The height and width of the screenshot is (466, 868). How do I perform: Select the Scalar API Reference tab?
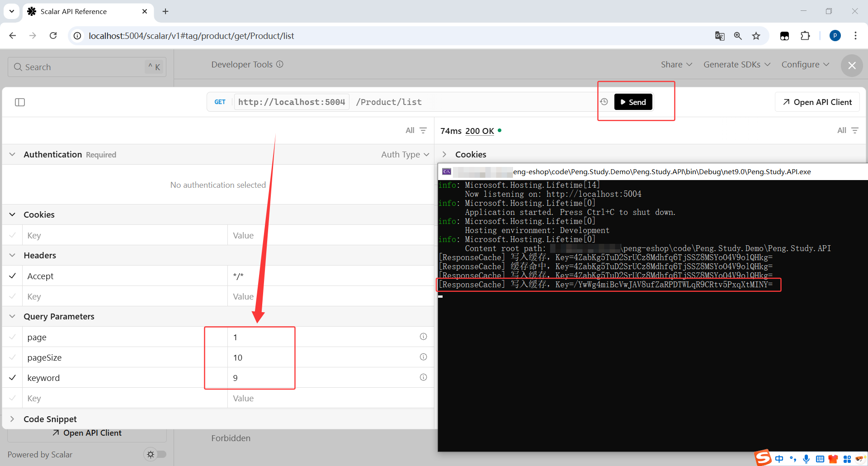point(88,11)
